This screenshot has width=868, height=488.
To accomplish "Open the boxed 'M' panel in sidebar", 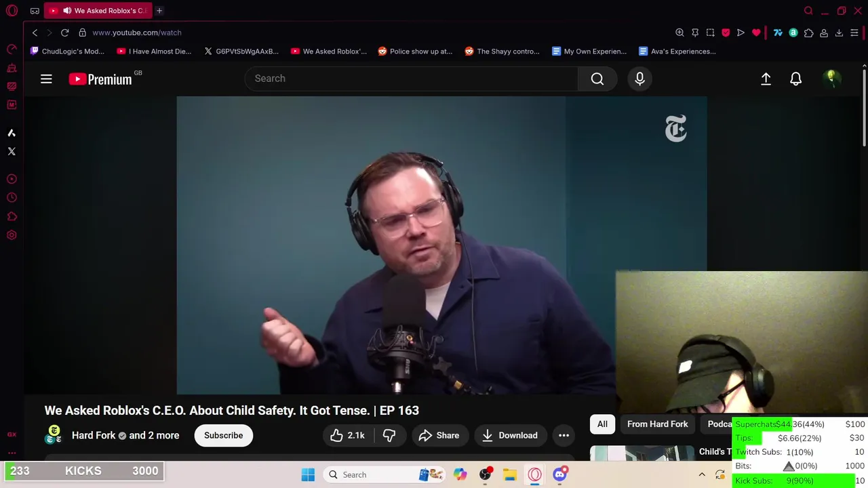I will (x=12, y=105).
